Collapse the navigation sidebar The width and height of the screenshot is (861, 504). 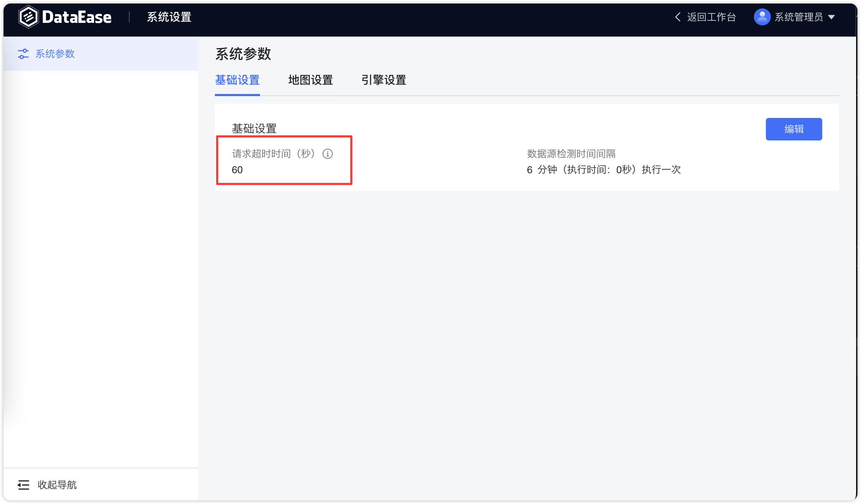[x=57, y=485]
